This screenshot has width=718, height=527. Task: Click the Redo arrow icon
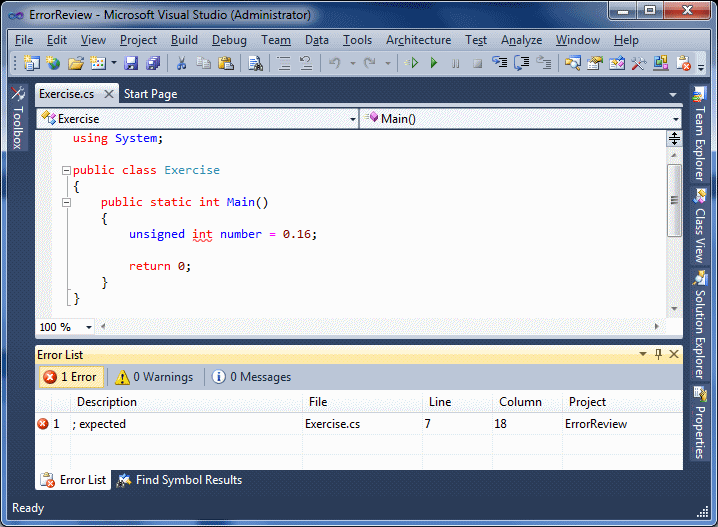click(x=370, y=63)
